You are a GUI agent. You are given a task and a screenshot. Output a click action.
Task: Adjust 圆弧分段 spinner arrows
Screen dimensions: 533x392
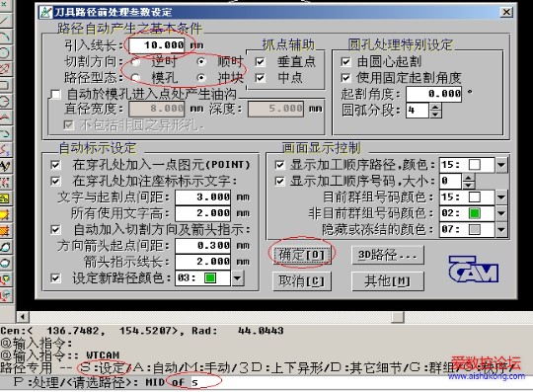[435, 111]
